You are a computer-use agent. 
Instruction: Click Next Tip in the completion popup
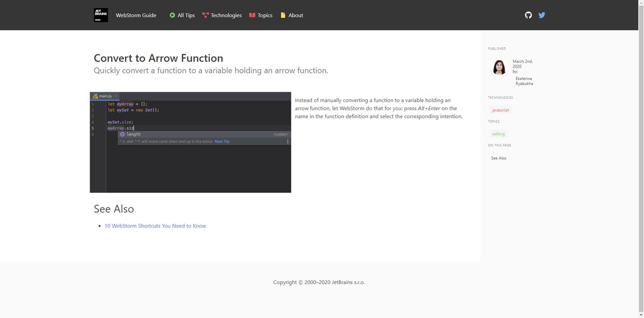pyautogui.click(x=222, y=142)
